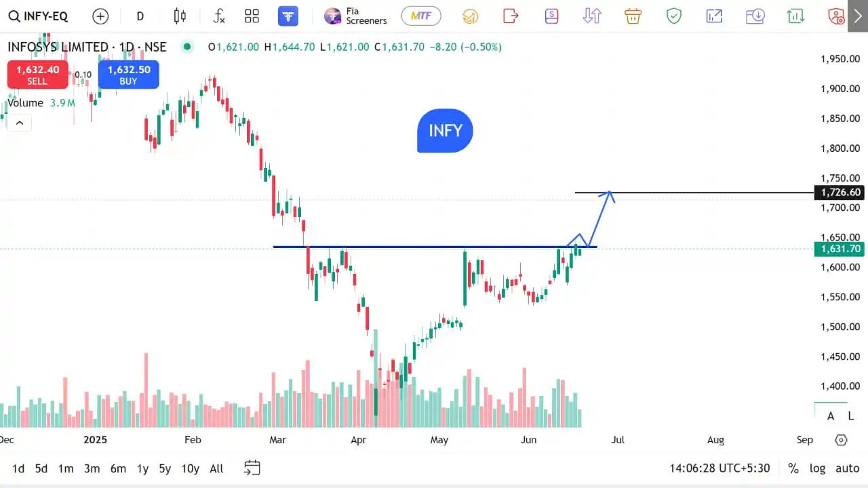Click the blue chart expand arrow icon
The image size is (868, 488).
(714, 16)
